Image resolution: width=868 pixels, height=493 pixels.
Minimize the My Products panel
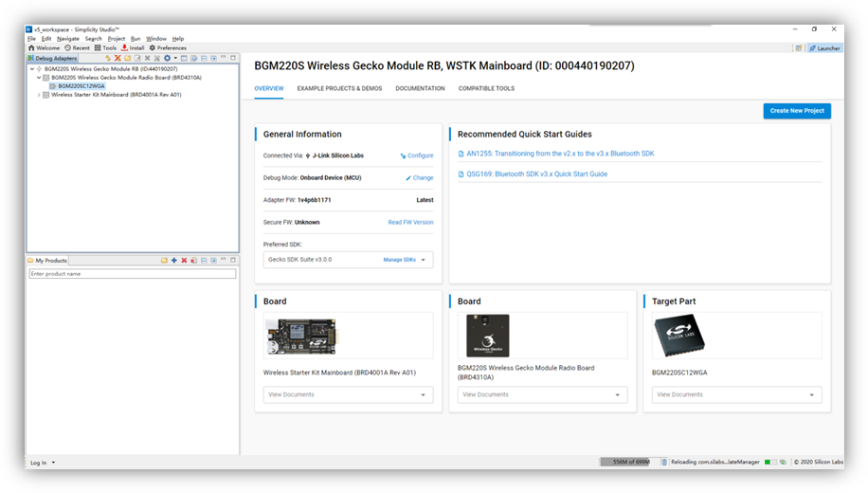pos(224,260)
